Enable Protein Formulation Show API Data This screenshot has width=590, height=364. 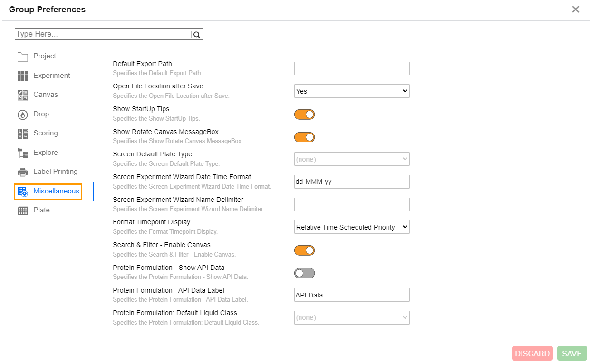304,273
